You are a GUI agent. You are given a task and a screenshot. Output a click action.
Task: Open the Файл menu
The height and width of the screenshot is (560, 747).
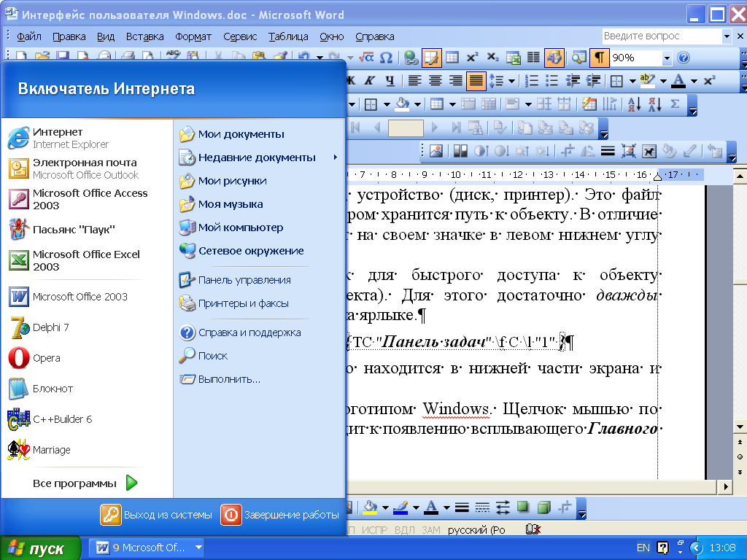[29, 36]
